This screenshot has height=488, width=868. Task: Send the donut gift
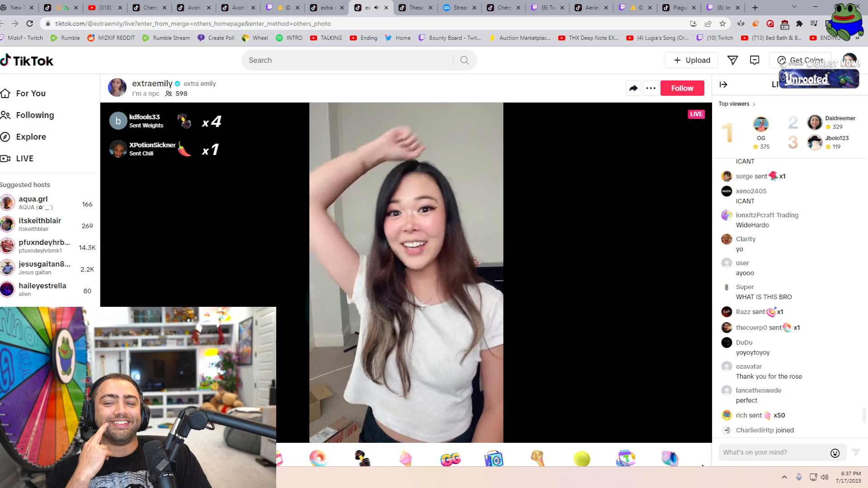319,458
